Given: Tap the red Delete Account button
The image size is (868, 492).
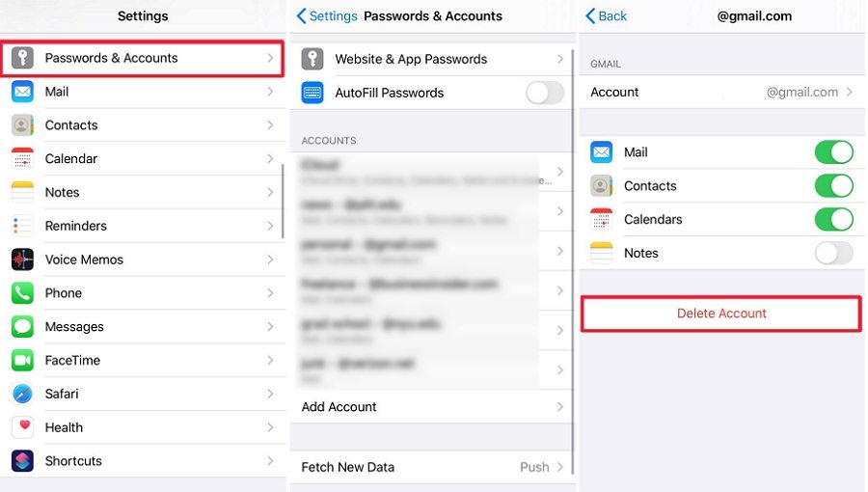Looking at the screenshot, I should (x=721, y=314).
